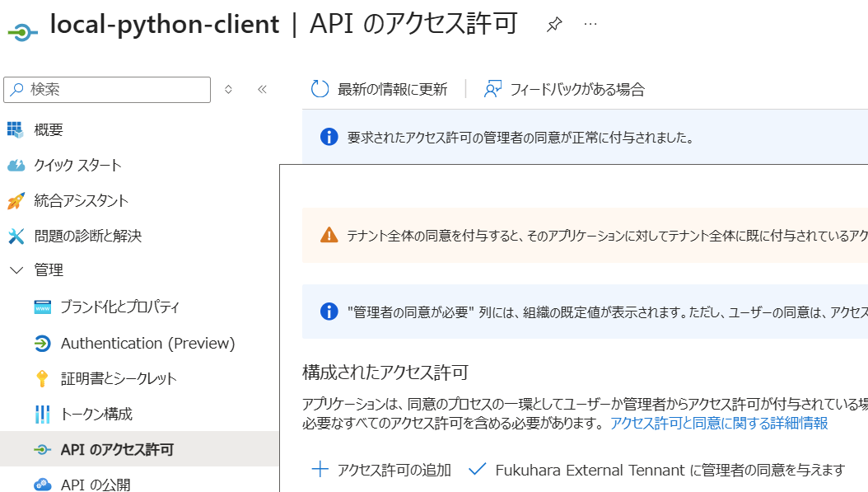
Task: Click the 問題の診断と解決 wrench icon
Action: [x=16, y=236]
